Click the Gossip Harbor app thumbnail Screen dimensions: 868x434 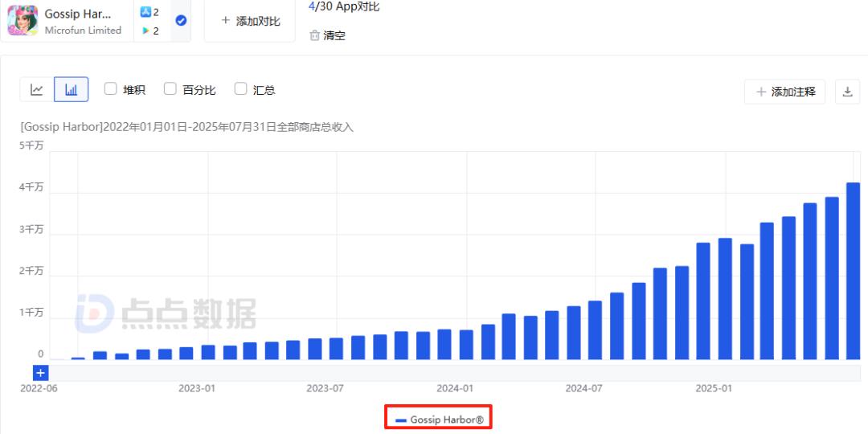[x=23, y=21]
